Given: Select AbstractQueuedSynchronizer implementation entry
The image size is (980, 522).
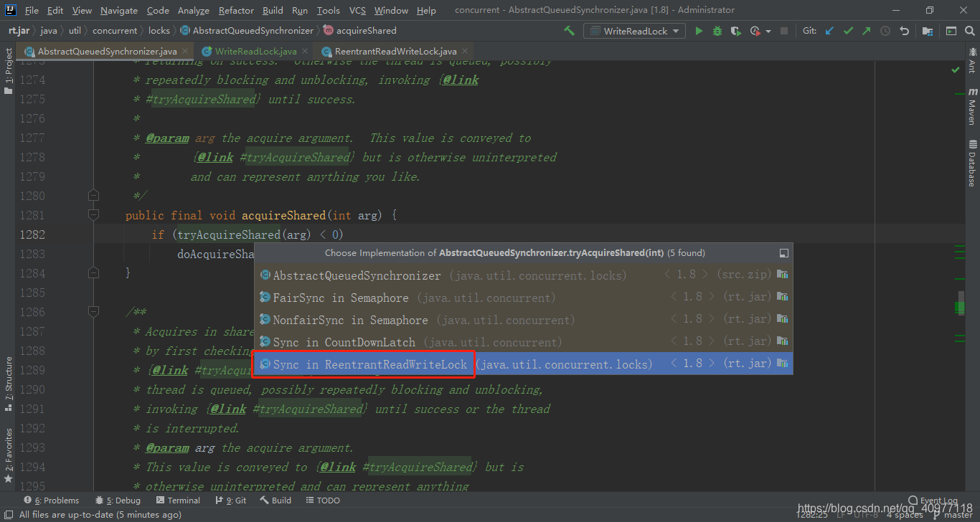Looking at the screenshot, I should coord(524,275).
